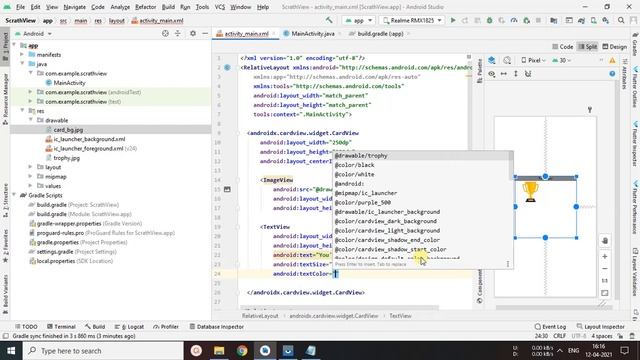Click the yellow warning icon in preview

612,60
